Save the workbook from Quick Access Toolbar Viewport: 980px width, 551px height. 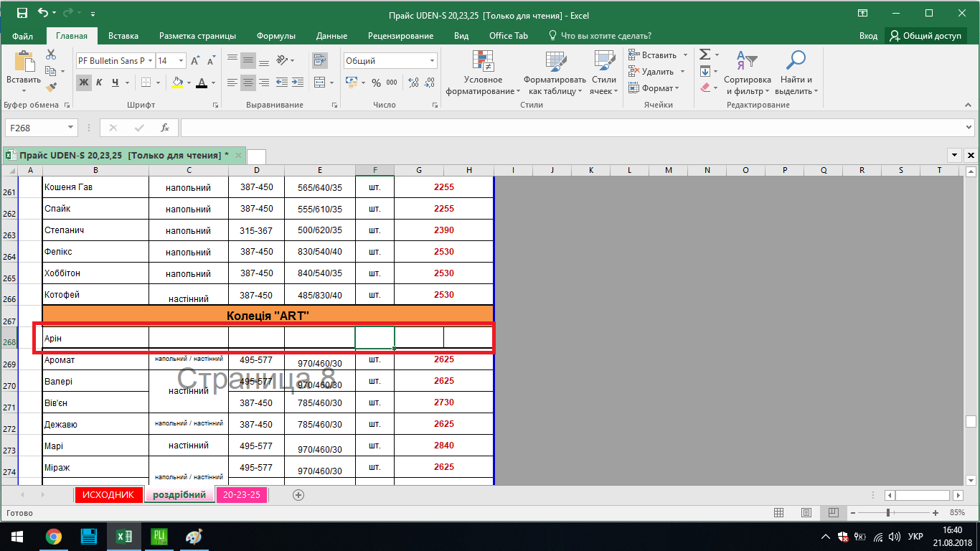[22, 14]
